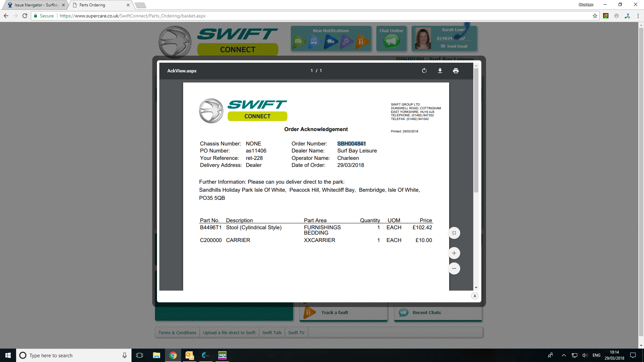This screenshot has width=644, height=362.
Task: Open the Chrome menu (three dots)
Action: click(638, 16)
